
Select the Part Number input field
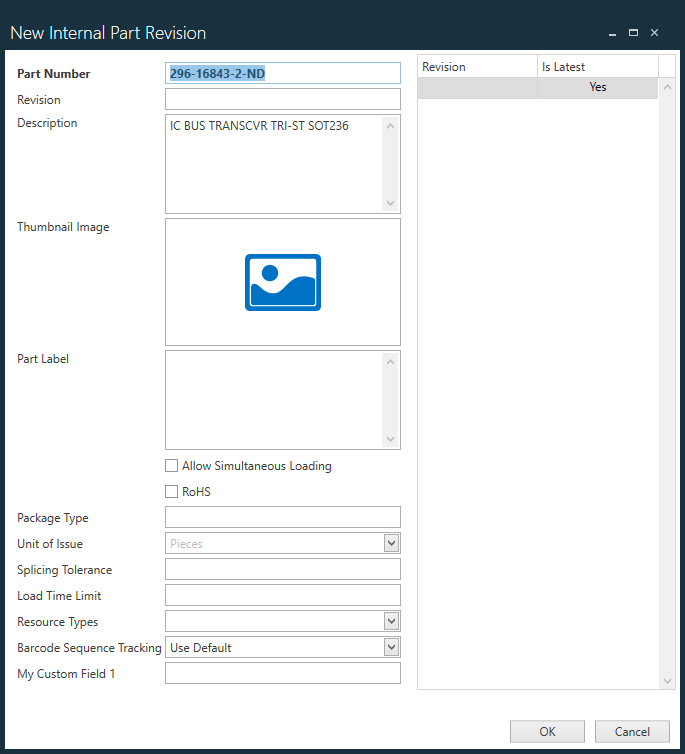pos(282,73)
